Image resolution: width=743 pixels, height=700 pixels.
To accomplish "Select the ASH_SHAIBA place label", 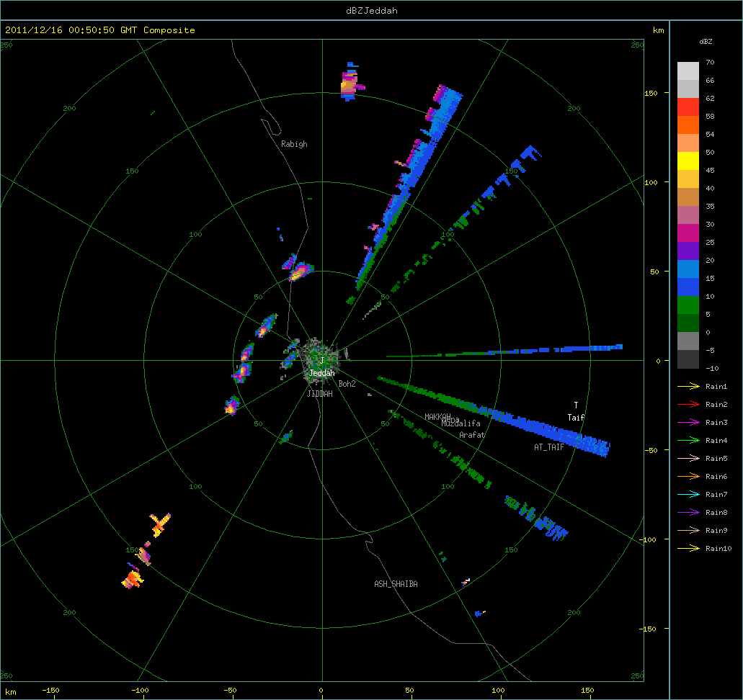I will click(x=396, y=584).
